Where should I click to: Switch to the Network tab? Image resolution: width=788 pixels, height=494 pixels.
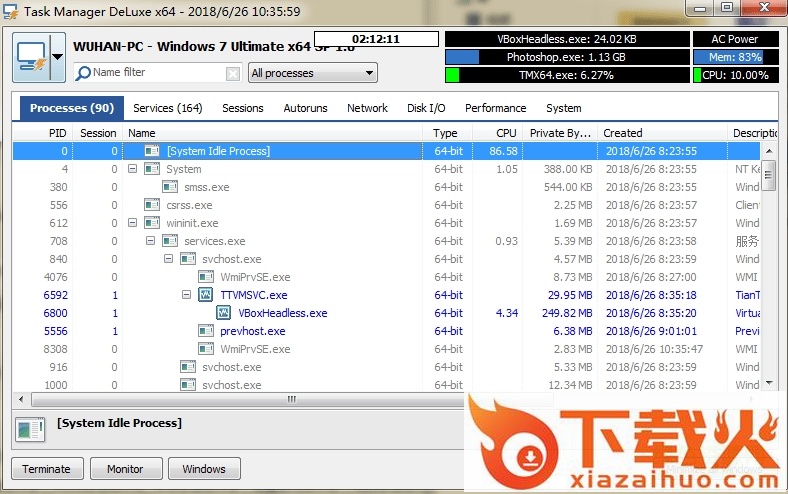[x=367, y=108]
